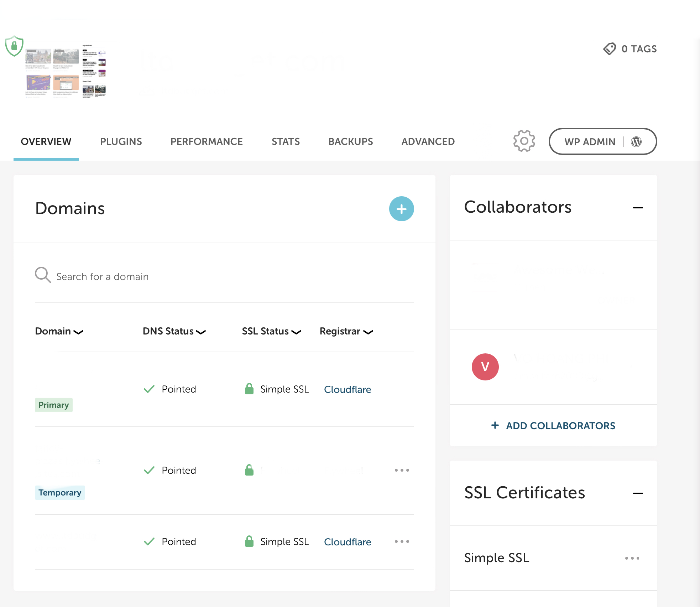Open Simple SSL certificate options menu
Viewport: 700px width, 607px height.
coord(632,558)
